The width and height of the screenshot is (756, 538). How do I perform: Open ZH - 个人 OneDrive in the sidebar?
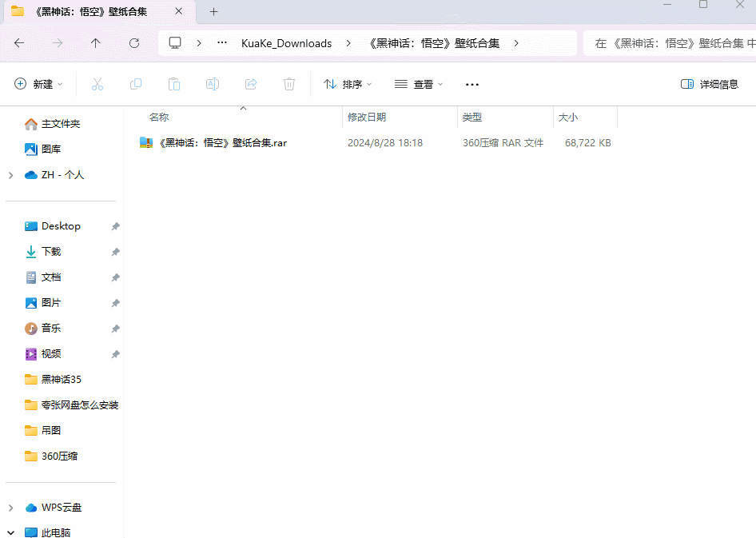pos(54,175)
